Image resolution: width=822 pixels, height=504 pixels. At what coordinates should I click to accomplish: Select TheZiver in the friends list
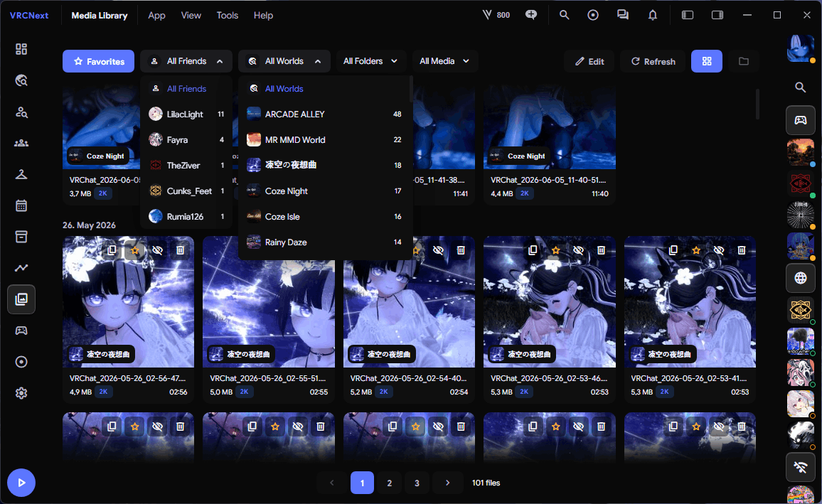(x=186, y=166)
